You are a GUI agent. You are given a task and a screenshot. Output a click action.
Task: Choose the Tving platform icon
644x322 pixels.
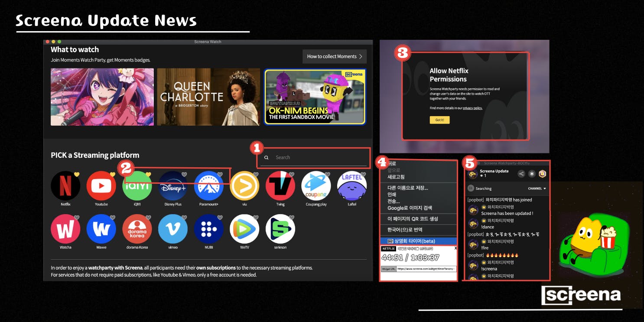(280, 186)
